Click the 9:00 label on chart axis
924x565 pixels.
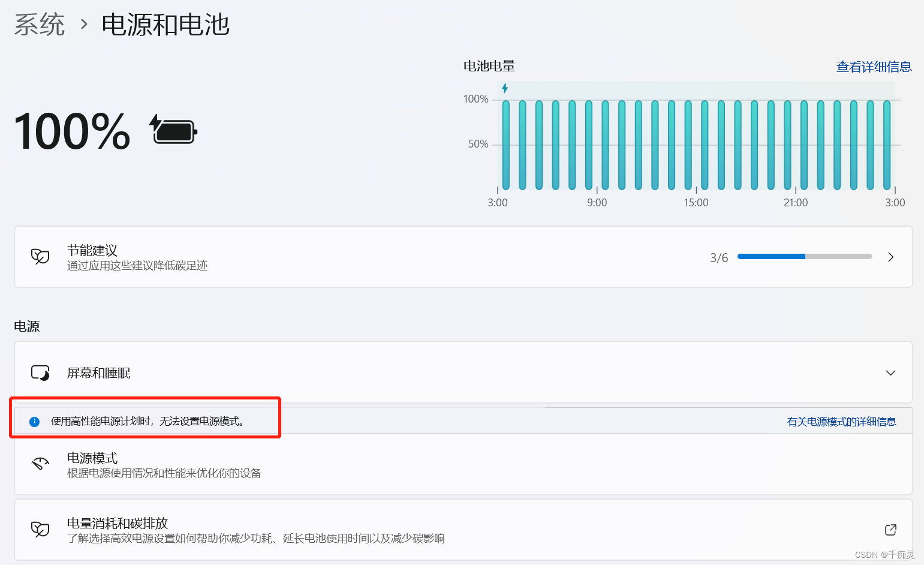pyautogui.click(x=597, y=203)
